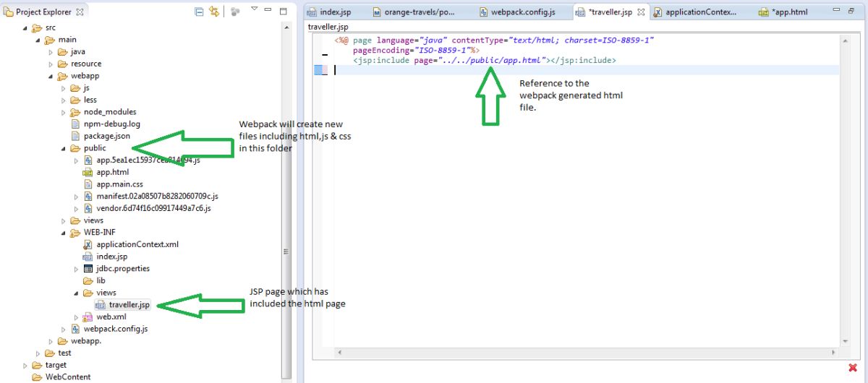Click the package.json file icon
868x383 pixels.
pos(77,136)
